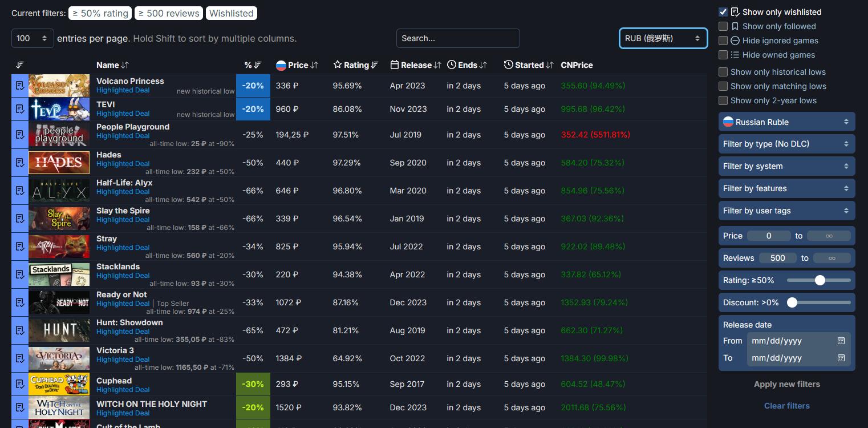Sort by discount percent column
868x428 pixels.
[253, 65]
